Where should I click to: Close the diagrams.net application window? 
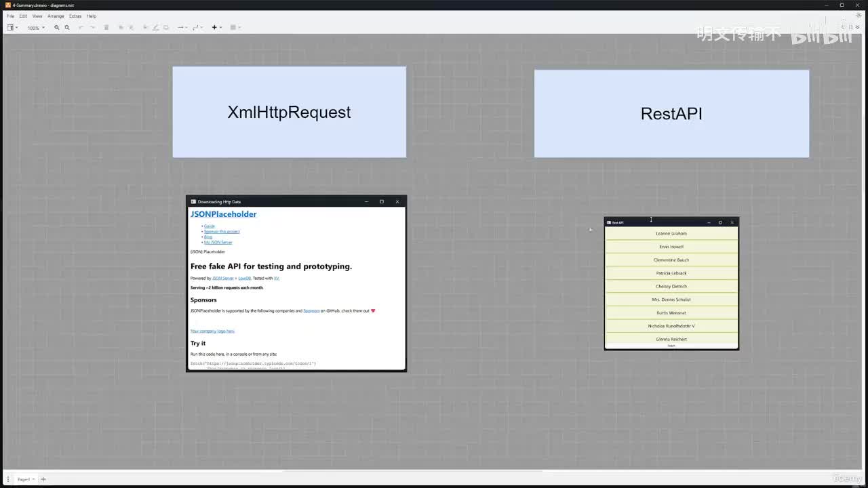859,5
